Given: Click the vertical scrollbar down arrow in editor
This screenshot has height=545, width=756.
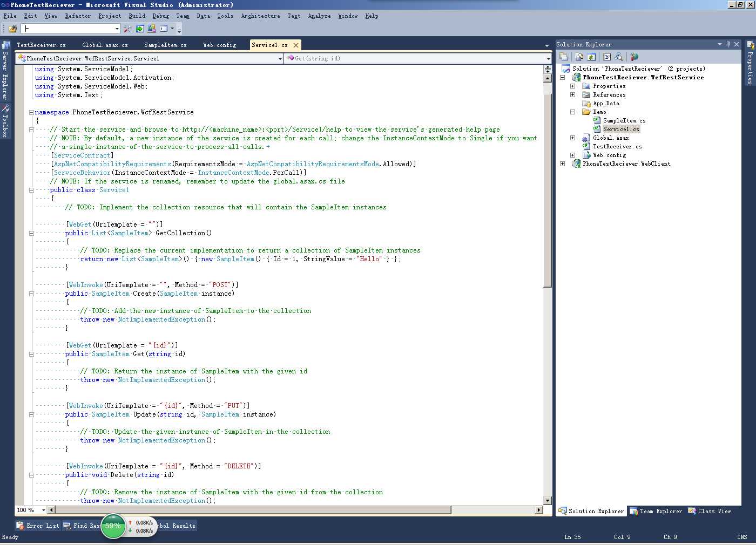Looking at the screenshot, I should tap(548, 501).
